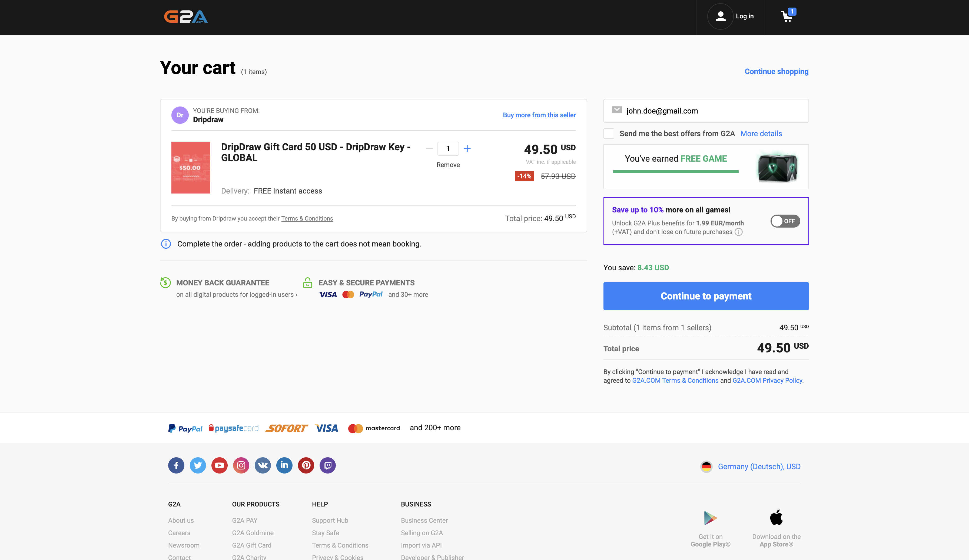This screenshot has height=560, width=969.
Task: Open G2A Goldmine footer link
Action: pyautogui.click(x=253, y=533)
